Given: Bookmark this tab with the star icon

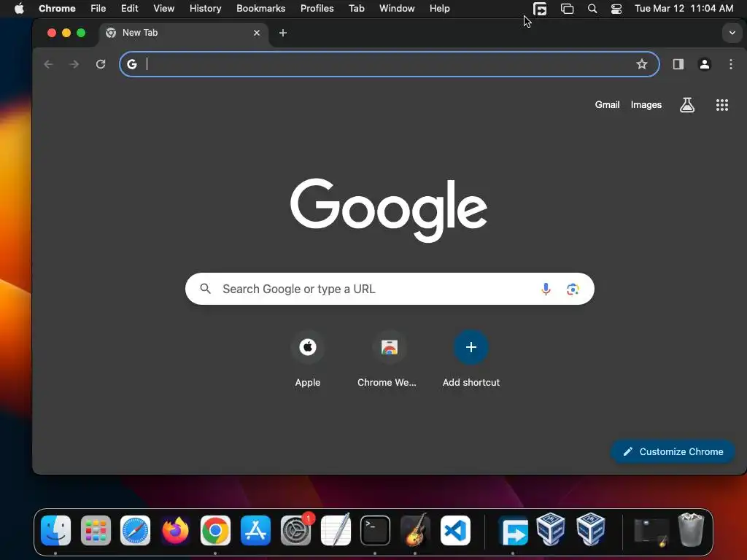Looking at the screenshot, I should pos(642,64).
